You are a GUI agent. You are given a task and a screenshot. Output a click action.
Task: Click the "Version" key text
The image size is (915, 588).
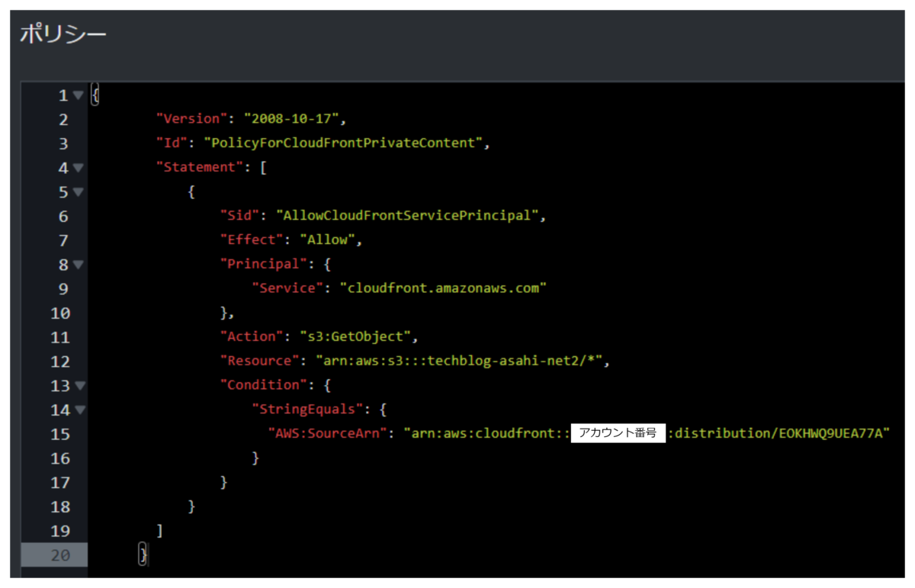[x=193, y=119]
